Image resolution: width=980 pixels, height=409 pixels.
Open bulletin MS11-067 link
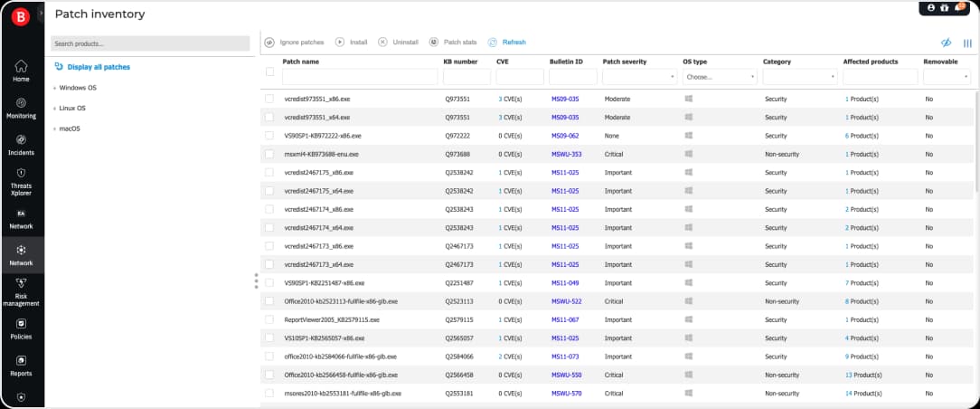(x=565, y=319)
